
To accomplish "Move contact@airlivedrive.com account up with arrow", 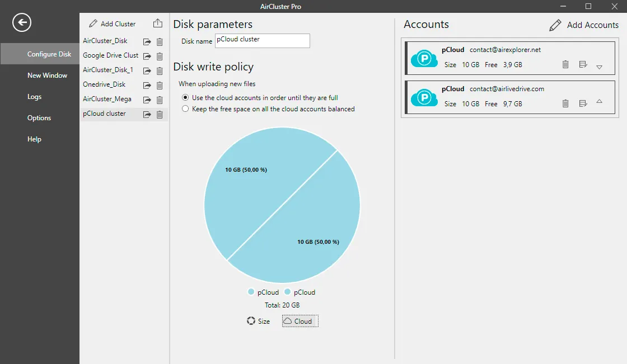I will [x=600, y=102].
